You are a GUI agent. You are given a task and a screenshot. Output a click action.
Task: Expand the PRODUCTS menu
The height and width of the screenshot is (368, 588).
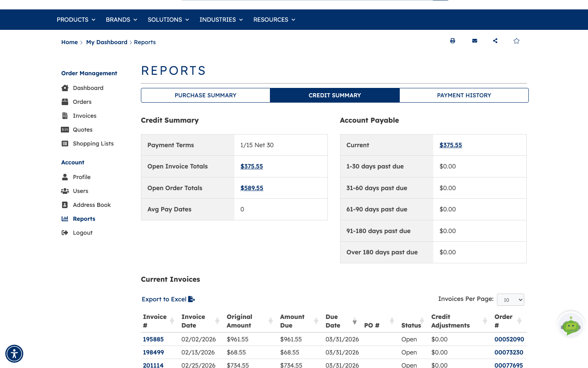click(76, 20)
